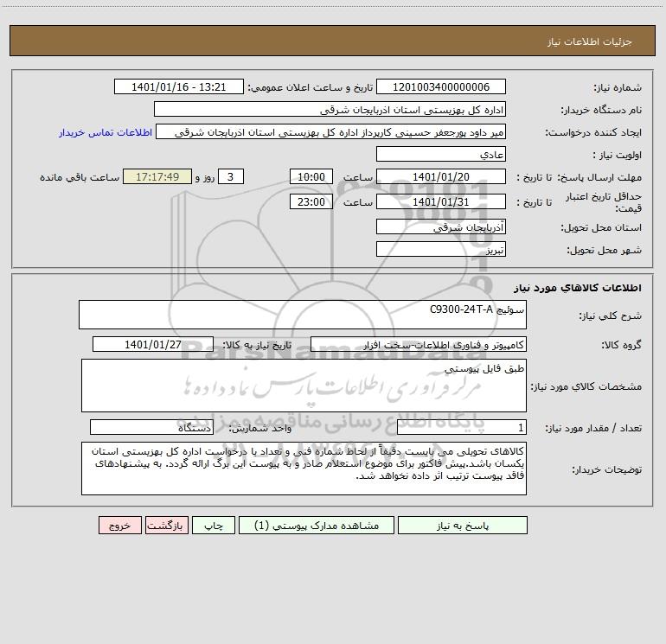Screen dimensions: 666x644
Task: Open 'مشاهده مدارک پیوستی (1)' attachments
Action: 317,526
